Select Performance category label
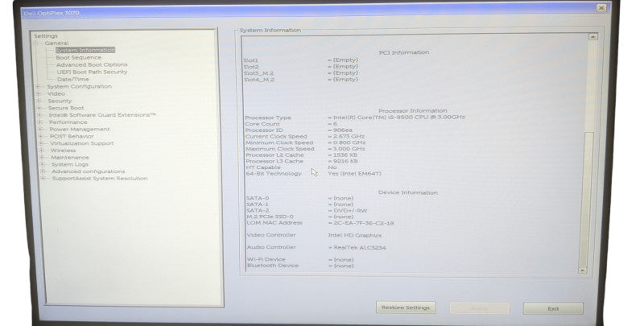The image size is (644, 326). (x=68, y=122)
